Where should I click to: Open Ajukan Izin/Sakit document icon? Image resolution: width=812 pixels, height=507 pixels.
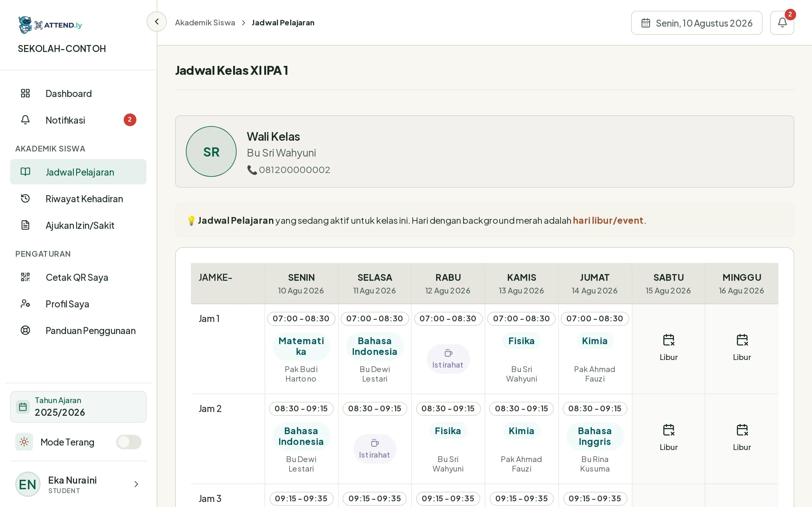pyautogui.click(x=25, y=225)
